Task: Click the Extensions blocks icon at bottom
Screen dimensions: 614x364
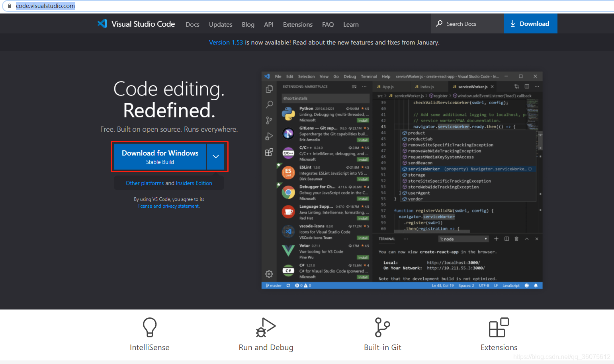Action: (499, 327)
